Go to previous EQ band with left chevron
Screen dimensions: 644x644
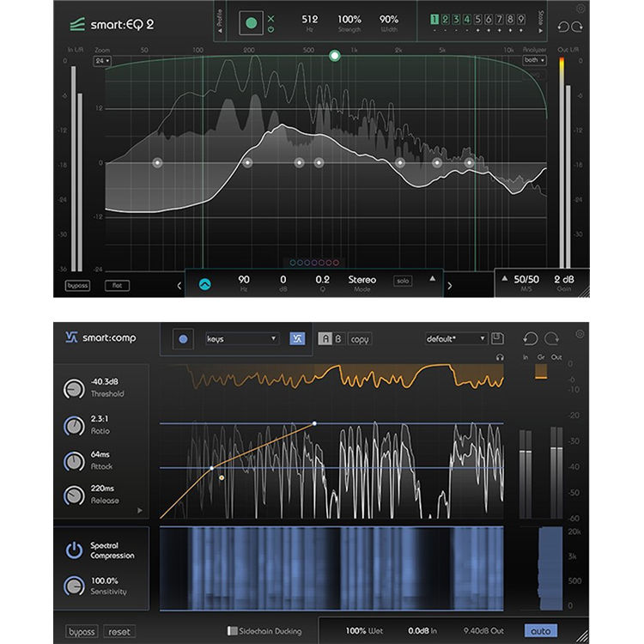tap(179, 285)
